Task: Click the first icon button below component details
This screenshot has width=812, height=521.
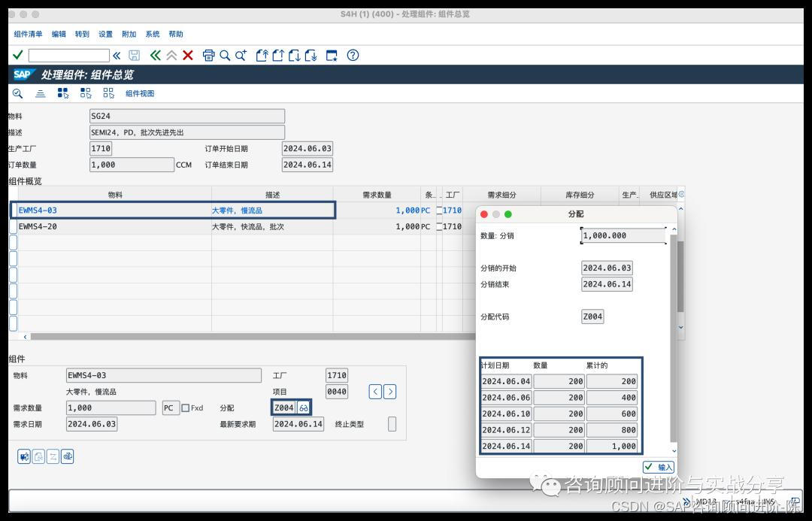Action: tap(24, 456)
